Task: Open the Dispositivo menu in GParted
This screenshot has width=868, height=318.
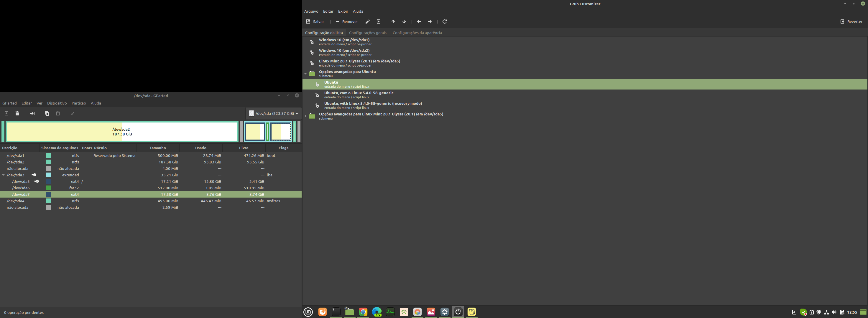Action: [57, 103]
